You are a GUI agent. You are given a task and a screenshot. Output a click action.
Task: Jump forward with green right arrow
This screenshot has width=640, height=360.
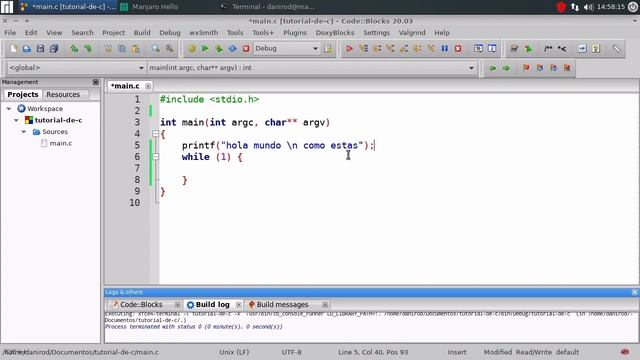[506, 68]
